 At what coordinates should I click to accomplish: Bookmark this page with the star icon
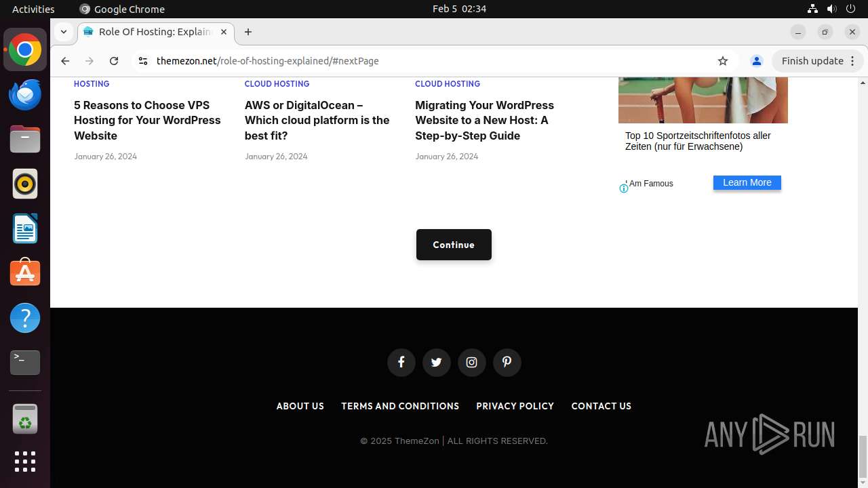[x=723, y=61]
